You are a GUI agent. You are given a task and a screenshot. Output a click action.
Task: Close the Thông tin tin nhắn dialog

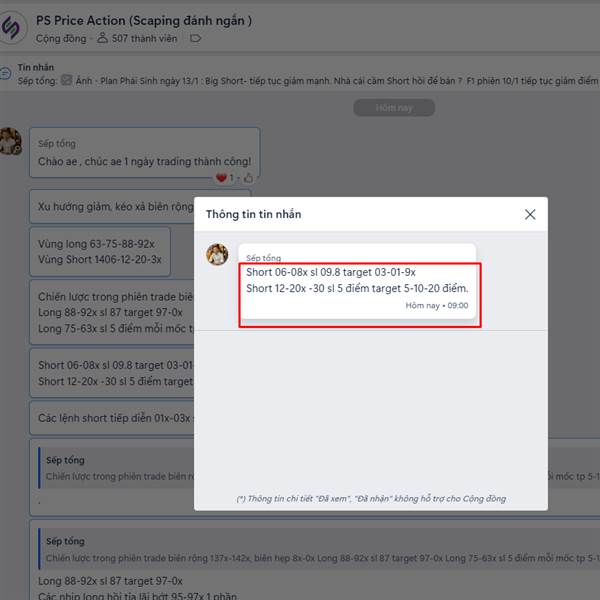[530, 214]
